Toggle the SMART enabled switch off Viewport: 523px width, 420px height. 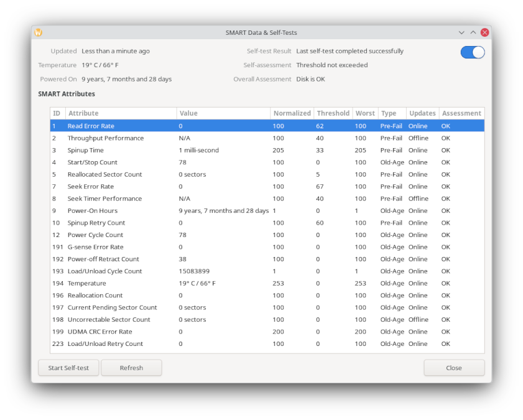click(x=473, y=52)
